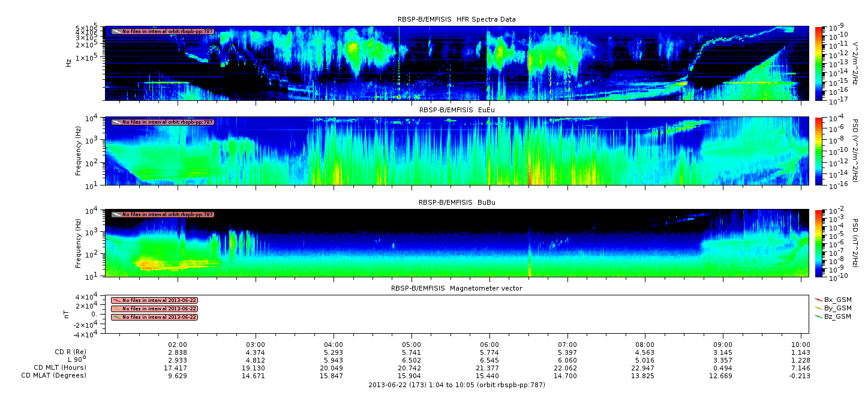Click the line icon in the BuBu panel's warning label
Screen dimensions: 868x395
[116, 214]
